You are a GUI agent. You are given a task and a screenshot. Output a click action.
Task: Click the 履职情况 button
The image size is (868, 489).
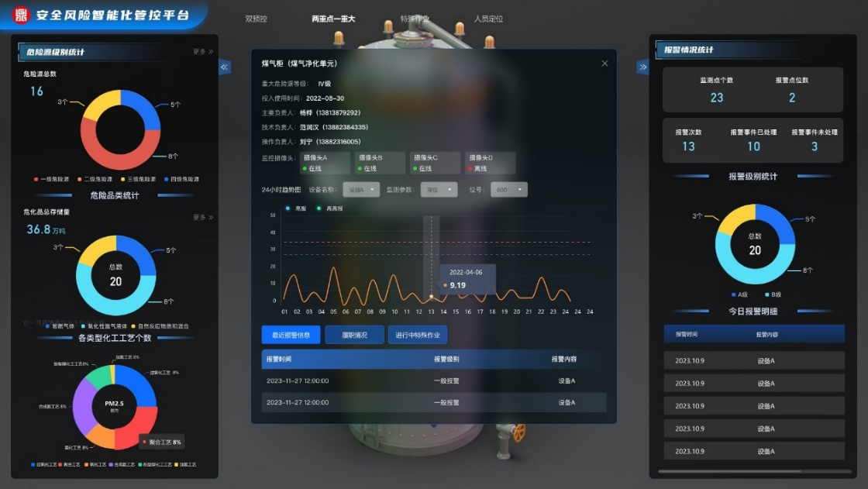click(x=353, y=335)
